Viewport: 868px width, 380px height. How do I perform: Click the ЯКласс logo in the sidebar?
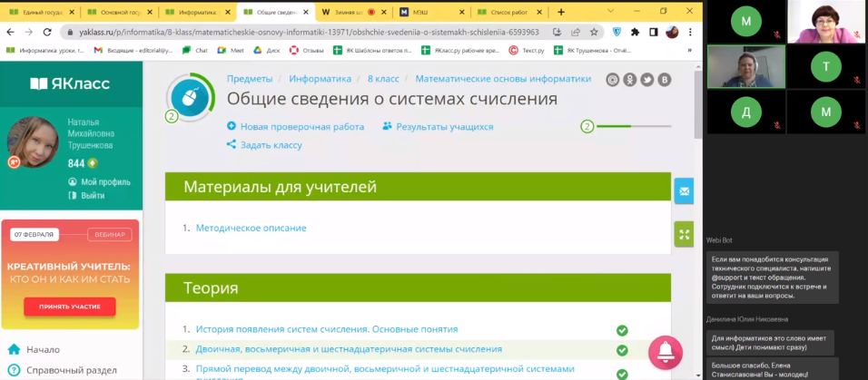(70, 83)
